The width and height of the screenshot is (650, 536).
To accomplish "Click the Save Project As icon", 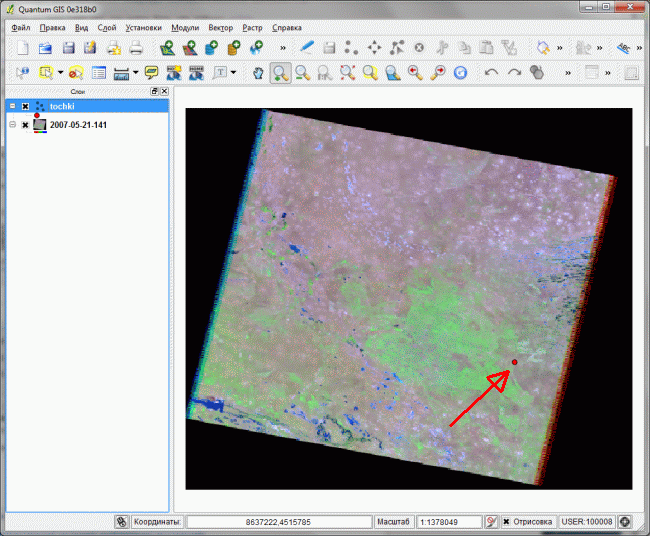I will point(90,48).
